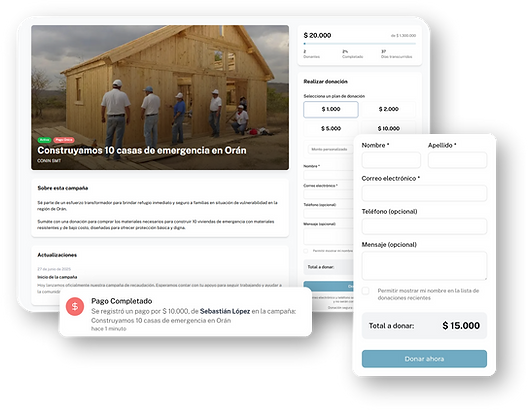The width and height of the screenshot is (528, 410).
Task: Click the Sobre esta campaña heading
Action: pos(63,188)
